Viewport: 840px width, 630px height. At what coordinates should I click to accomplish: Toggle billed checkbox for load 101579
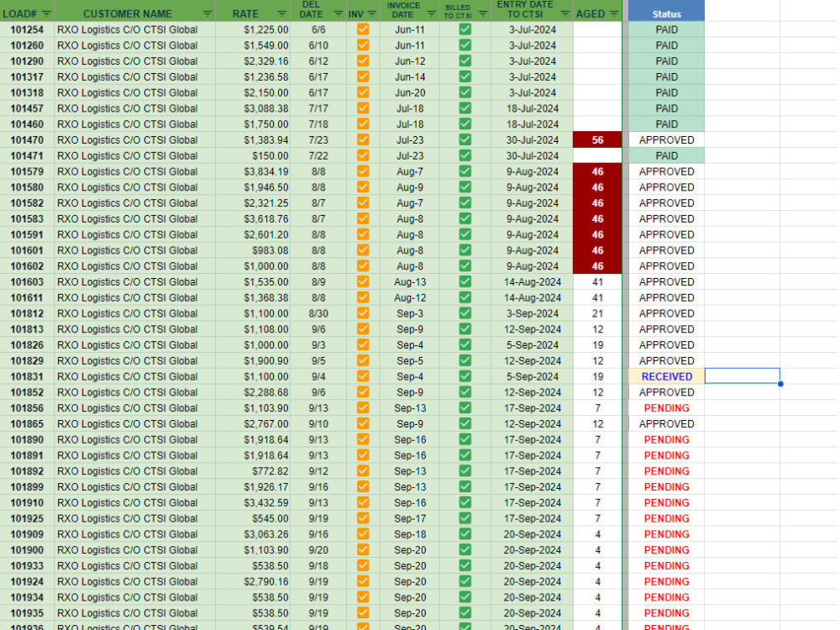(x=465, y=171)
